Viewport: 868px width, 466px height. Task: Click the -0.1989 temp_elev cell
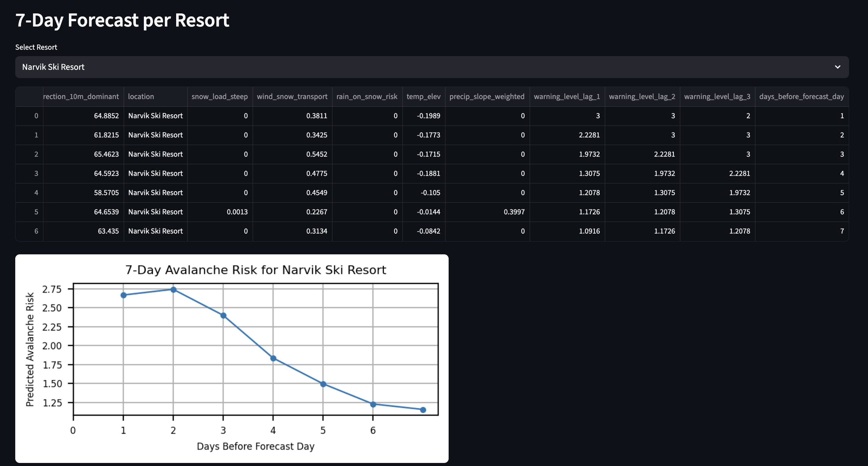(428, 116)
